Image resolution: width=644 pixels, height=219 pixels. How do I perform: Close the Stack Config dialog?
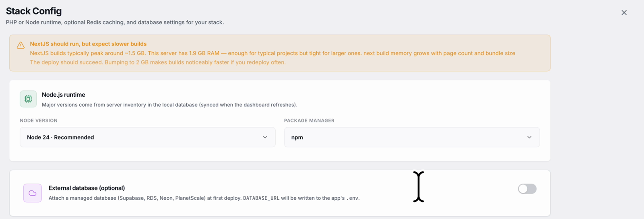click(x=624, y=12)
